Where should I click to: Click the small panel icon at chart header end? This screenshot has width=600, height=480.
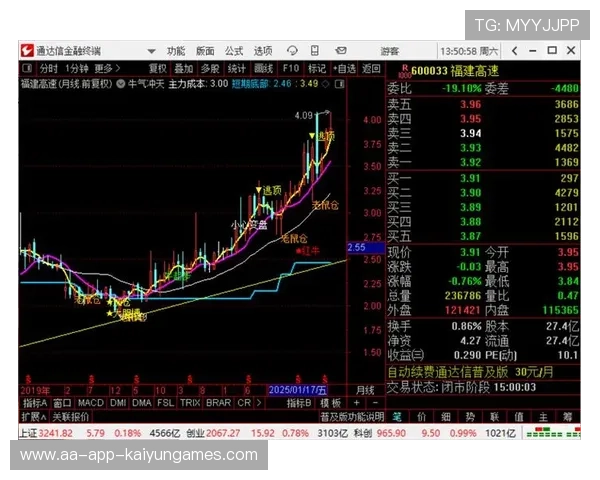click(x=339, y=84)
